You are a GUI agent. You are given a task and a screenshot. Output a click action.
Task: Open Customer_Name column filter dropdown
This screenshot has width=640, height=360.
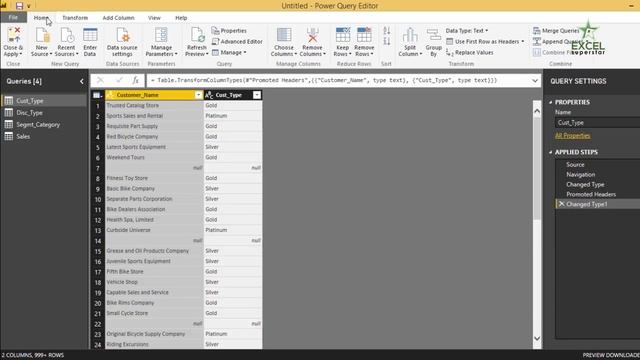click(x=198, y=95)
